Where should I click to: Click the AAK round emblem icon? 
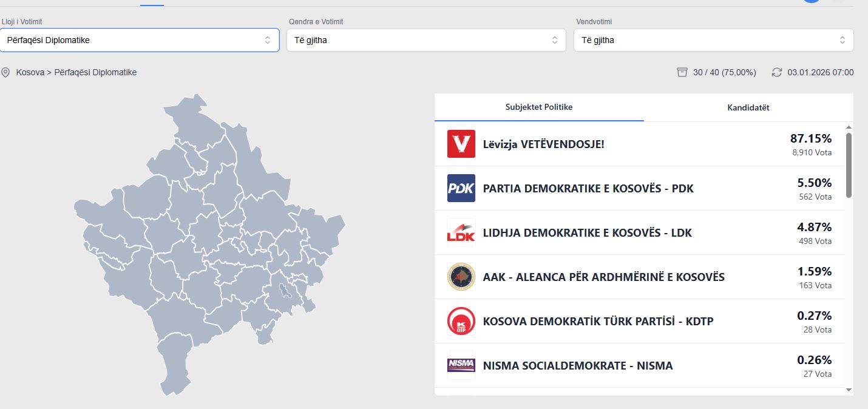point(461,277)
